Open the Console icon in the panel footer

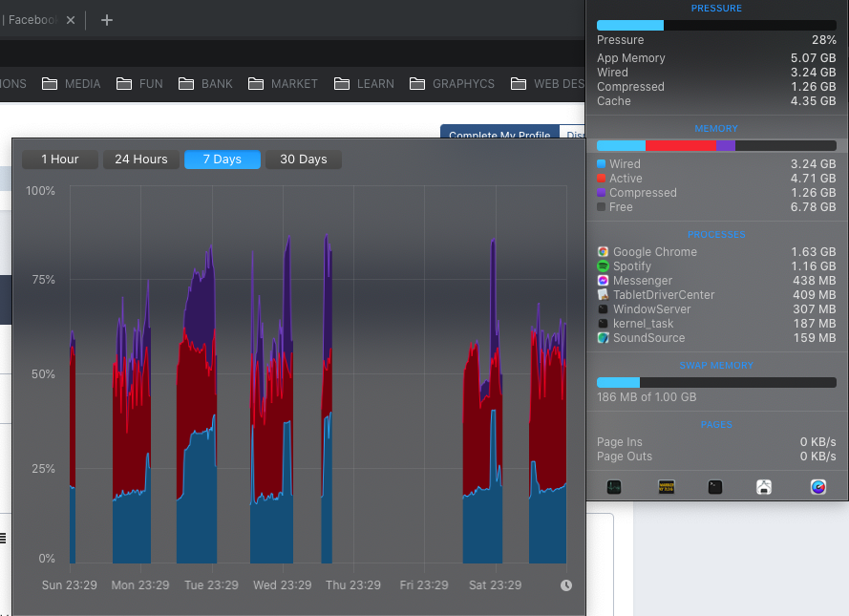666,487
